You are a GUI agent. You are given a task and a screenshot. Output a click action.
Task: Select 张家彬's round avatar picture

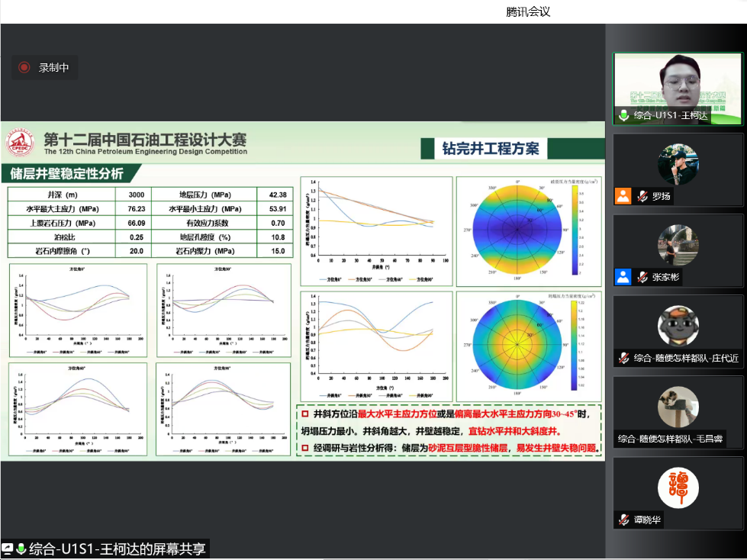point(678,245)
